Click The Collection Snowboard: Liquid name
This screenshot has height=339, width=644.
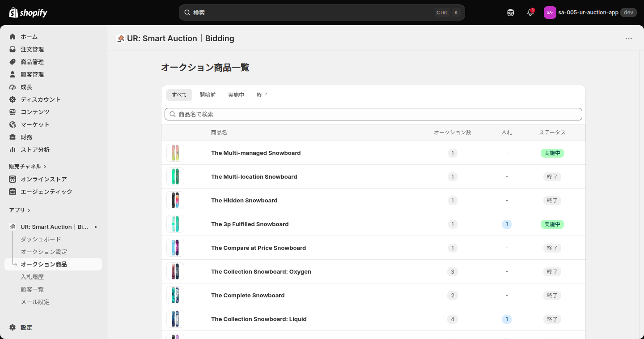pos(259,319)
